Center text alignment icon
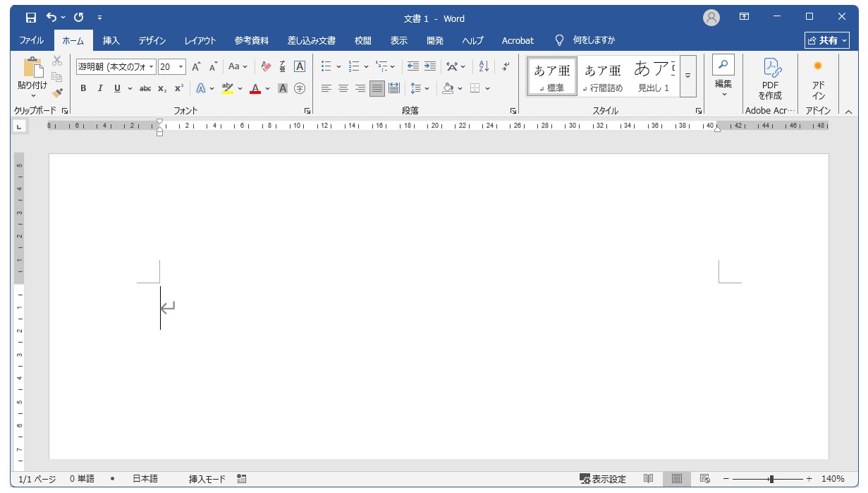Image resolution: width=868 pixels, height=493 pixels. click(x=343, y=88)
